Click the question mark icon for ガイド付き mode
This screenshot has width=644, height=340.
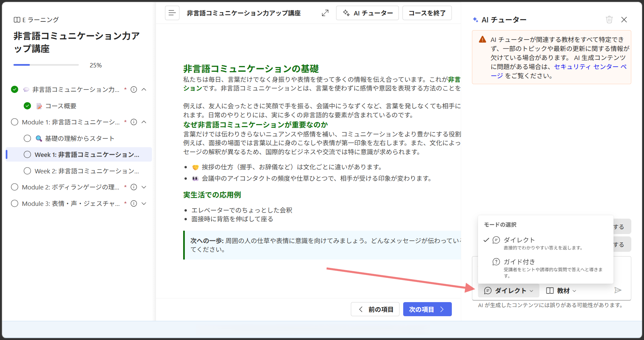pos(496,262)
